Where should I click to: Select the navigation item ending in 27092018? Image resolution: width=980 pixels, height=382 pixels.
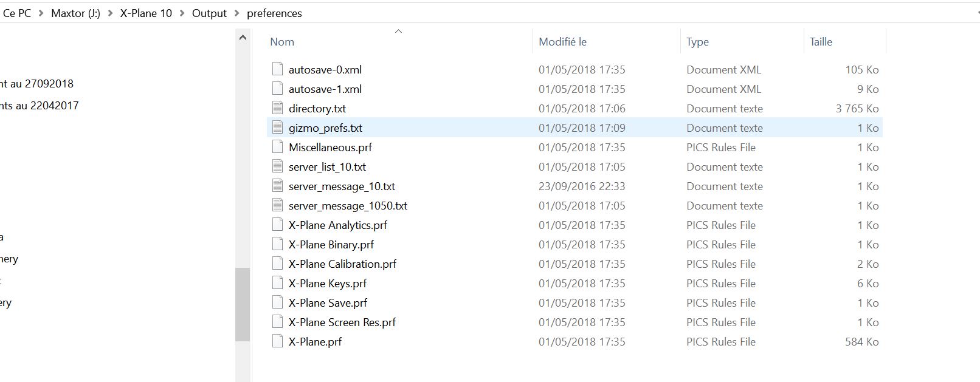coord(36,84)
